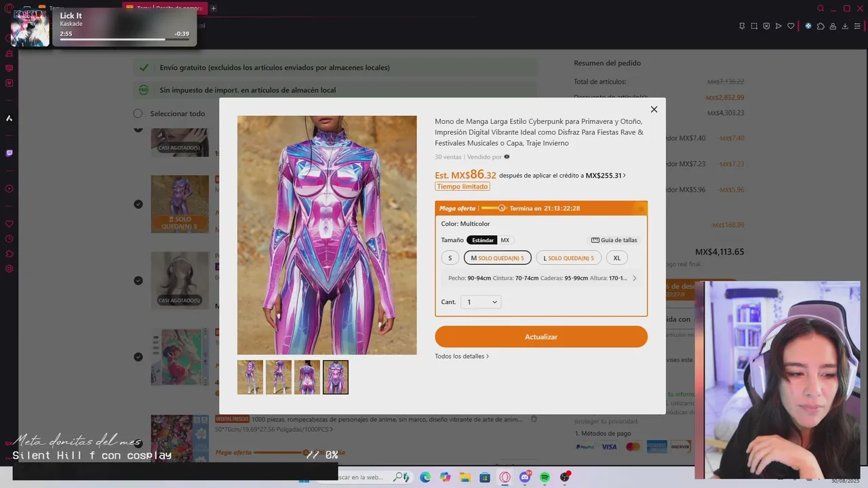
Task: Click the Actualizar button
Action: tap(541, 337)
